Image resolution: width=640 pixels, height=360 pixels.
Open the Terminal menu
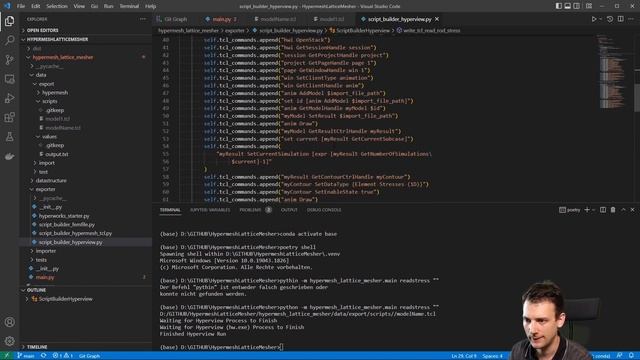tap(129, 6)
